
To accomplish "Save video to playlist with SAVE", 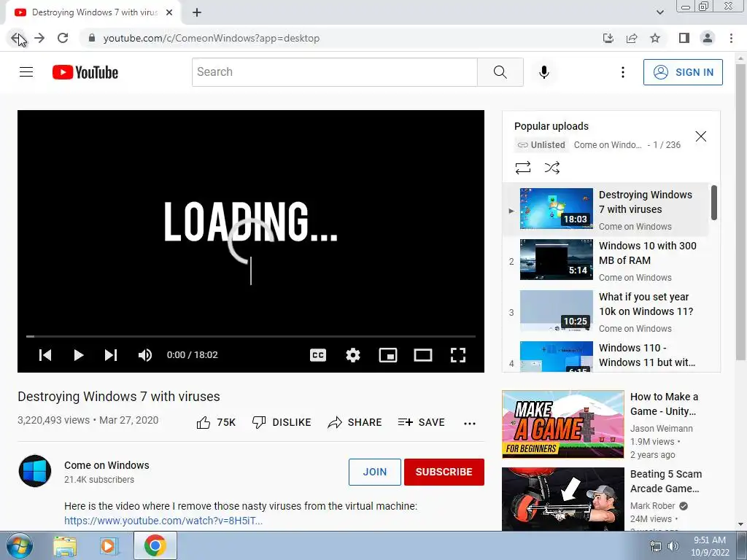I will point(421,422).
